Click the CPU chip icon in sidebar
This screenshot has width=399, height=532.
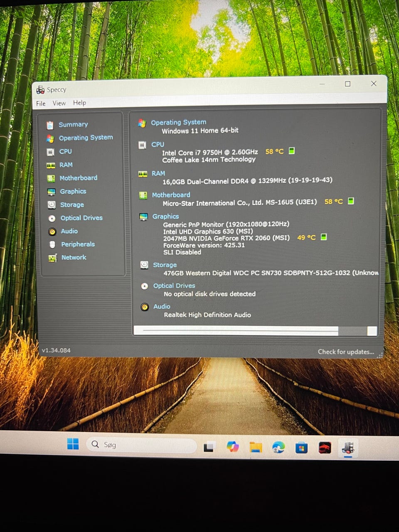51,152
